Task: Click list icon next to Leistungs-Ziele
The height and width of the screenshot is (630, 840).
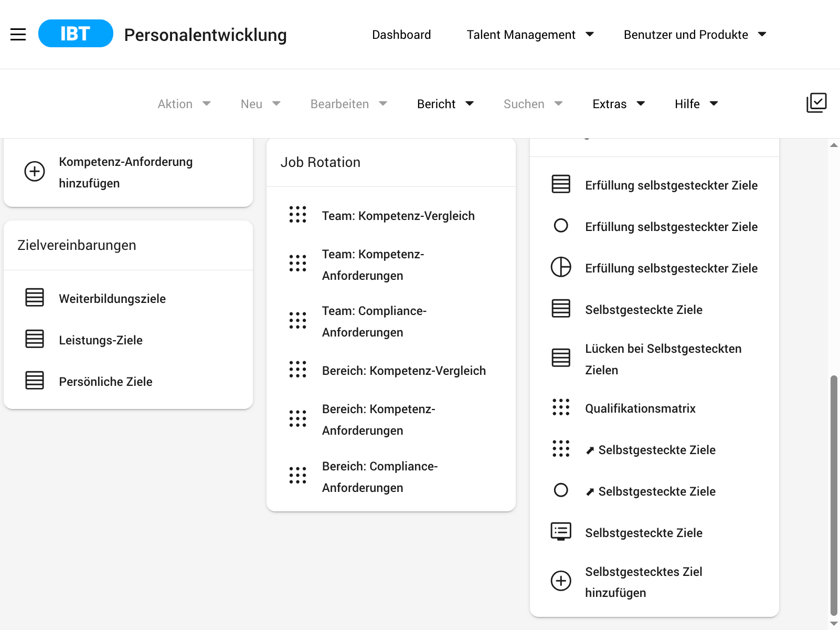Action: click(35, 339)
